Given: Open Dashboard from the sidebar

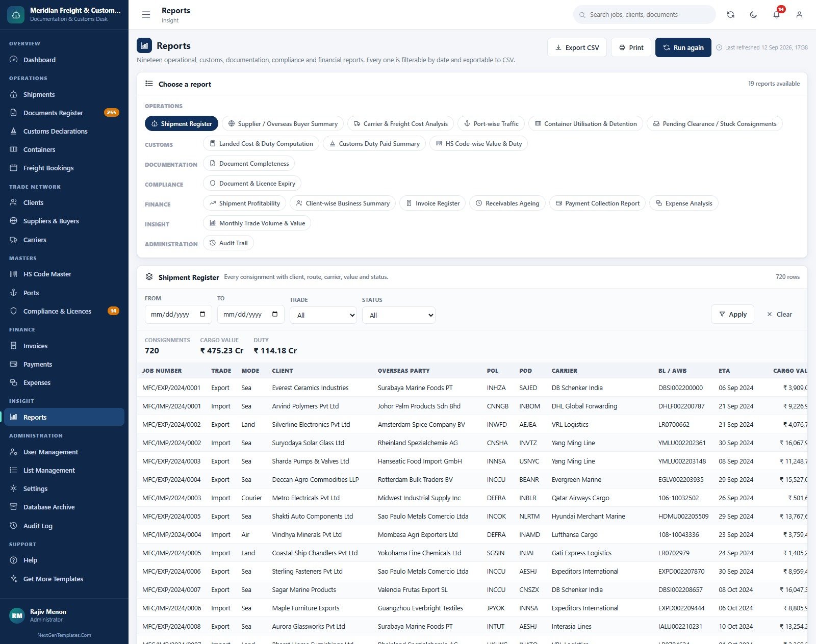Looking at the screenshot, I should pyautogui.click(x=64, y=60).
